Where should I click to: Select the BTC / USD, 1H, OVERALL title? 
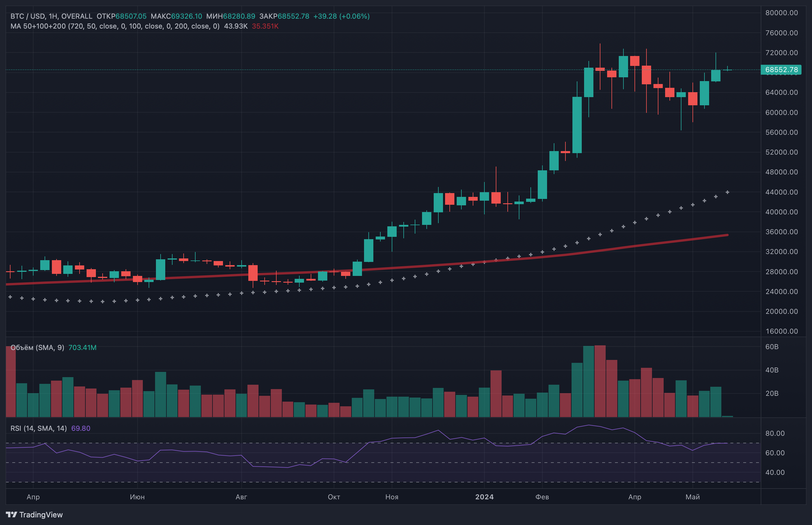tap(51, 16)
